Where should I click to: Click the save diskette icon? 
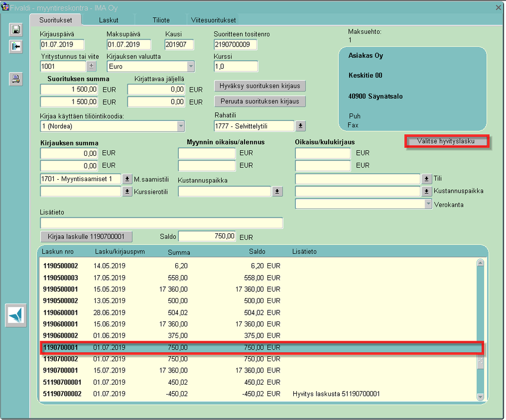[16, 30]
